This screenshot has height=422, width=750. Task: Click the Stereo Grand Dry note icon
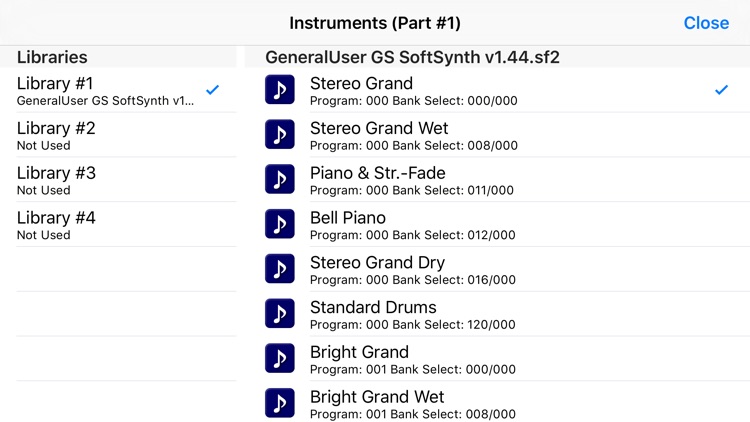coord(280,268)
